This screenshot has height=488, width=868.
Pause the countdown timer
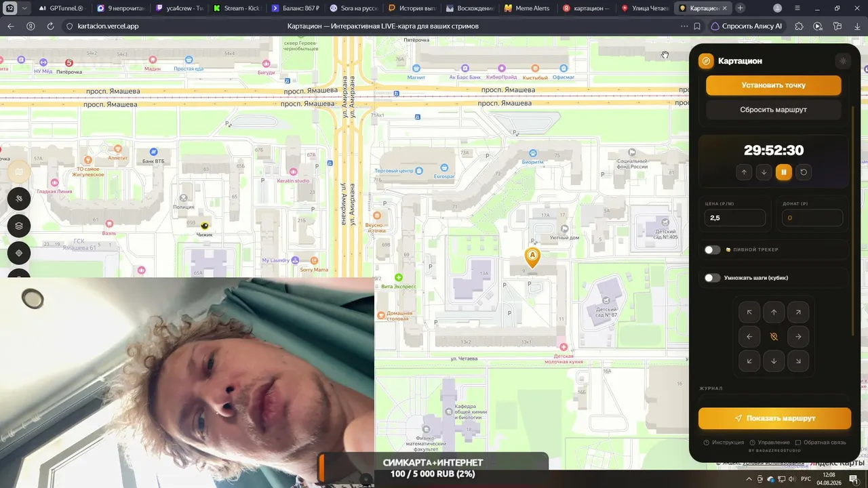click(x=784, y=172)
